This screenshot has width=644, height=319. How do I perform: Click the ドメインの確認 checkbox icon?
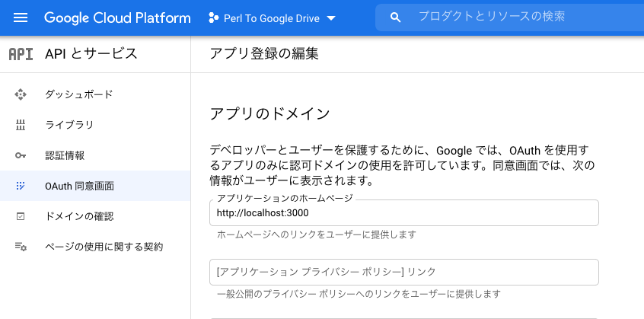click(20, 216)
